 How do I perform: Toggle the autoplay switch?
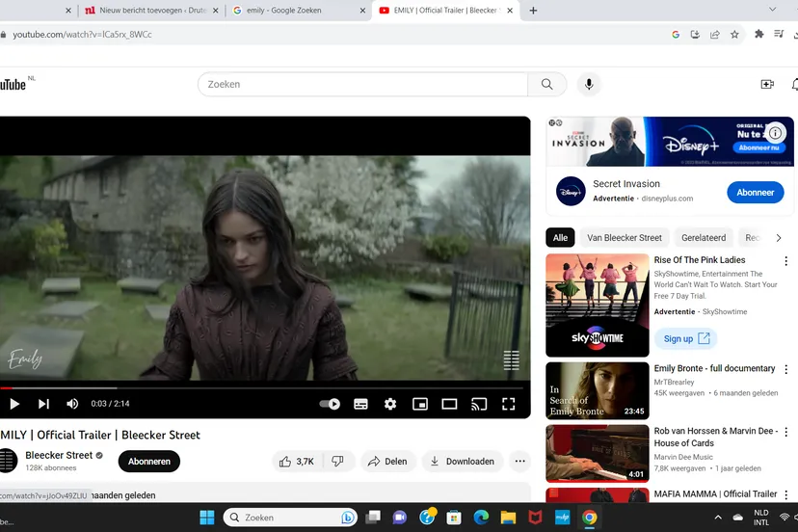pos(331,404)
